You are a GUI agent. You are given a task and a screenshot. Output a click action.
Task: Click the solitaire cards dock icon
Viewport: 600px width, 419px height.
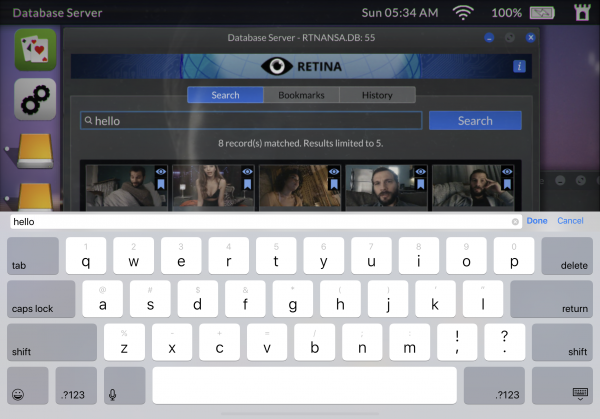click(x=35, y=49)
